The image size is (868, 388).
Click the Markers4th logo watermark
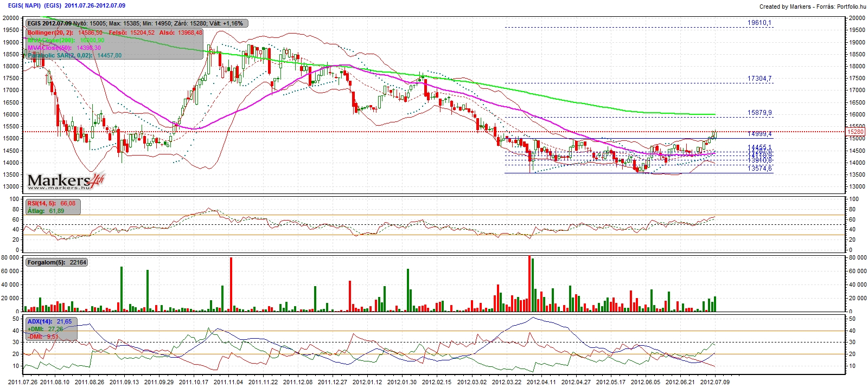pos(66,181)
